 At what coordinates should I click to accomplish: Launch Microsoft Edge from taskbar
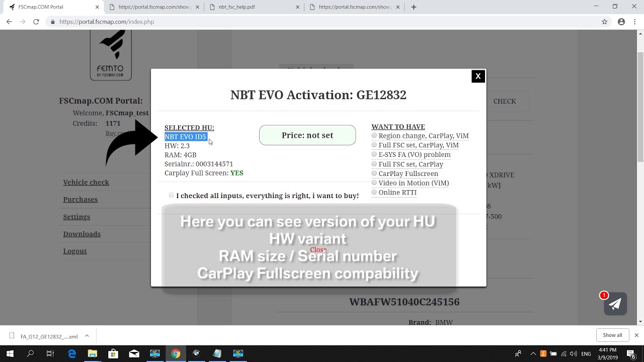click(71, 353)
